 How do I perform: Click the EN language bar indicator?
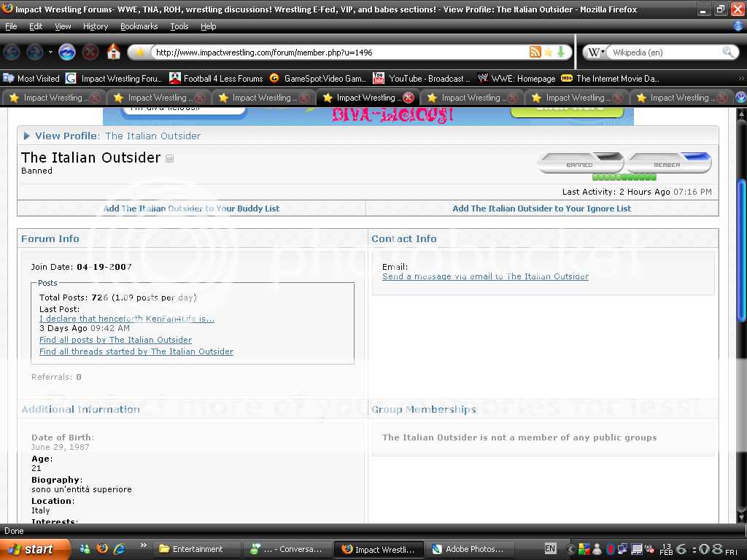click(550, 548)
